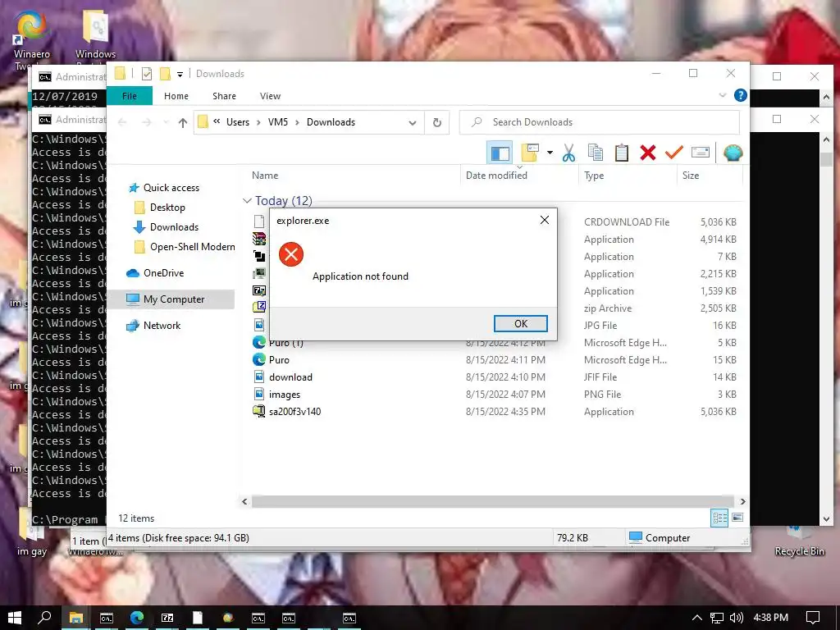The height and width of the screenshot is (630, 840).
Task: Click the taskbar Search magnifier
Action: 45,618
